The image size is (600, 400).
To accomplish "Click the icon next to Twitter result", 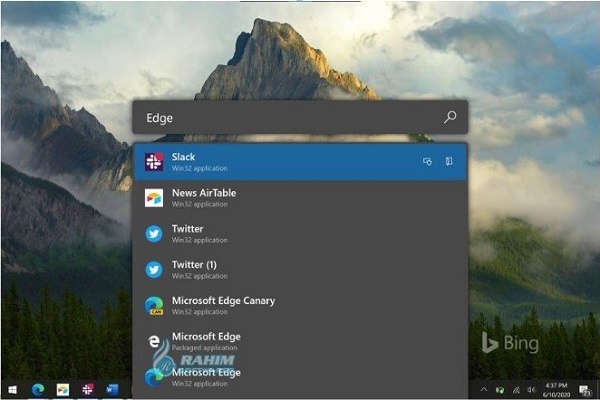I will [154, 233].
